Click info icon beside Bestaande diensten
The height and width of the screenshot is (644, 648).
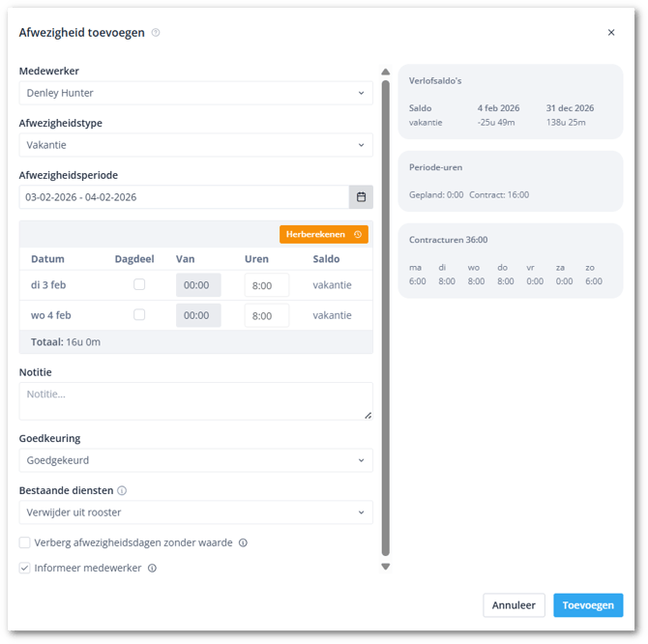click(122, 490)
